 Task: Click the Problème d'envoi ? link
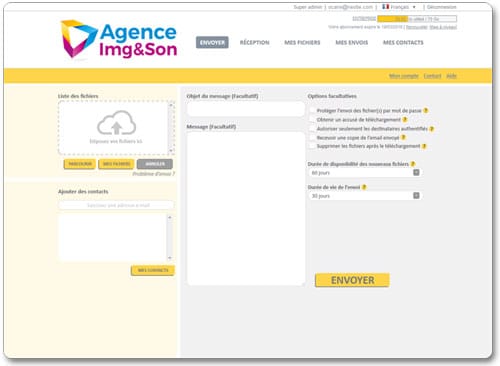pos(153,174)
